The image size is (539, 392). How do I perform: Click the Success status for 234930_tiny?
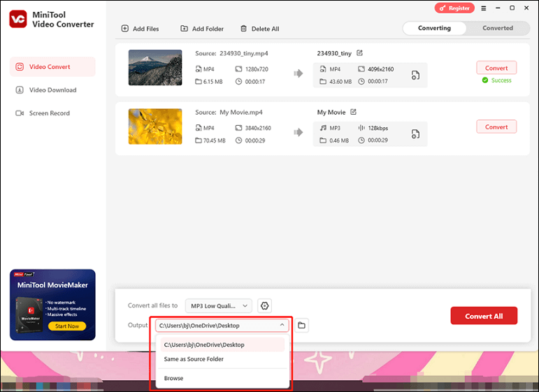[x=497, y=80]
